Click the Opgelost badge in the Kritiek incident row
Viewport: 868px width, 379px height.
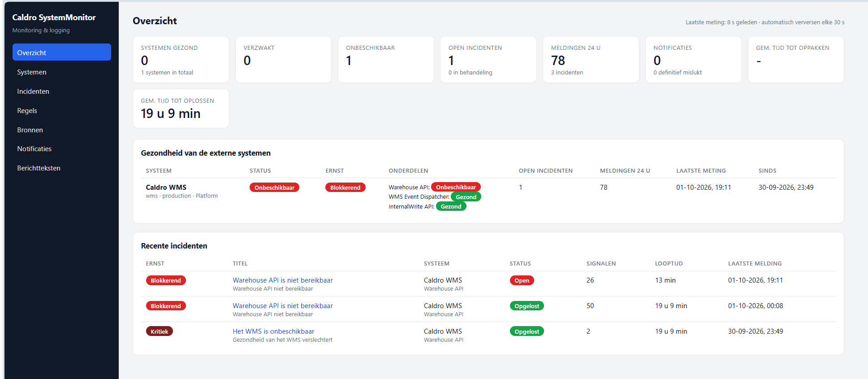click(x=527, y=331)
